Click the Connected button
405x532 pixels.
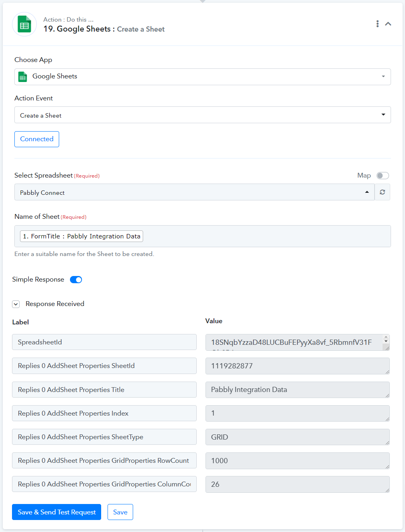(37, 139)
